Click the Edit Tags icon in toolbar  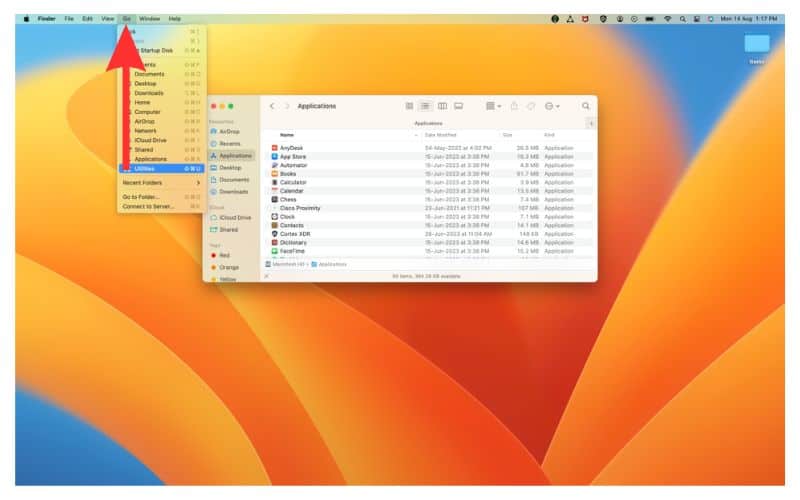pyautogui.click(x=531, y=106)
